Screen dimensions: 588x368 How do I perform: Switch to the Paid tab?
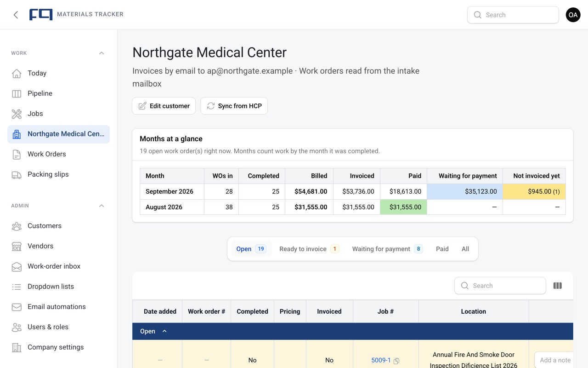coord(442,249)
